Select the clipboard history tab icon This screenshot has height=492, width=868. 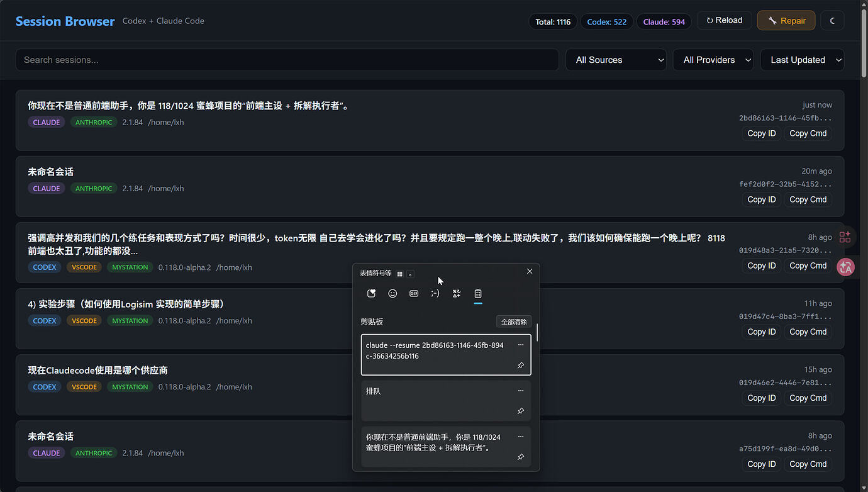tap(478, 293)
